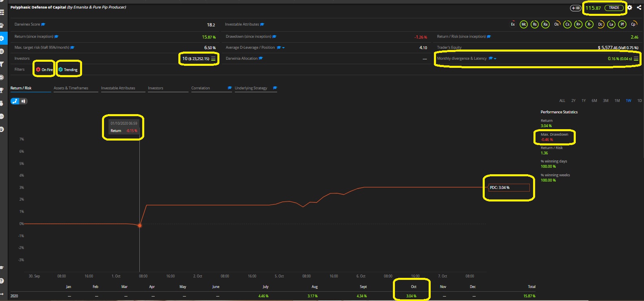Open the settings gear next to TRADE
Image resolution: width=644 pixels, height=301 pixels.
(x=630, y=8)
